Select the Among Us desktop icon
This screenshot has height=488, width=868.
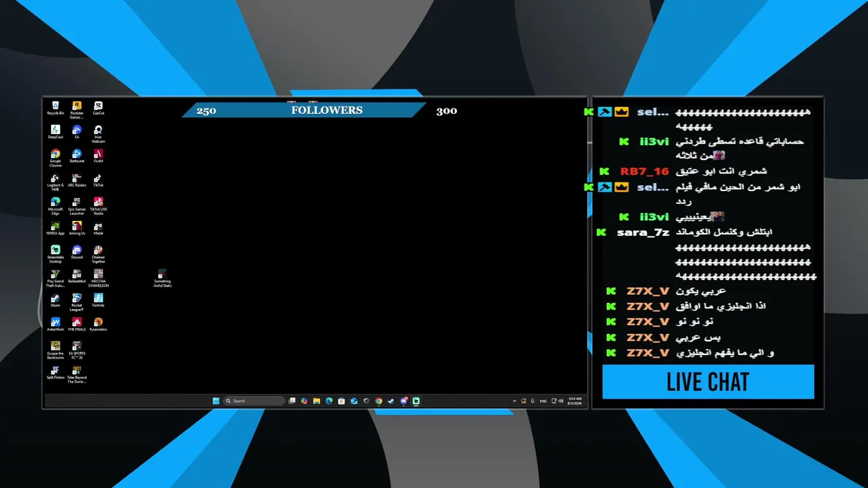coord(77,228)
